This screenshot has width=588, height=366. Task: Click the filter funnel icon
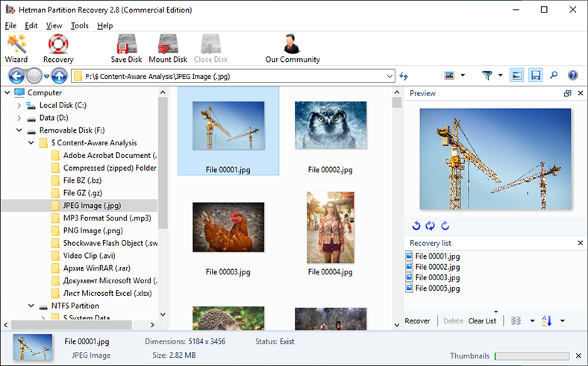(487, 75)
